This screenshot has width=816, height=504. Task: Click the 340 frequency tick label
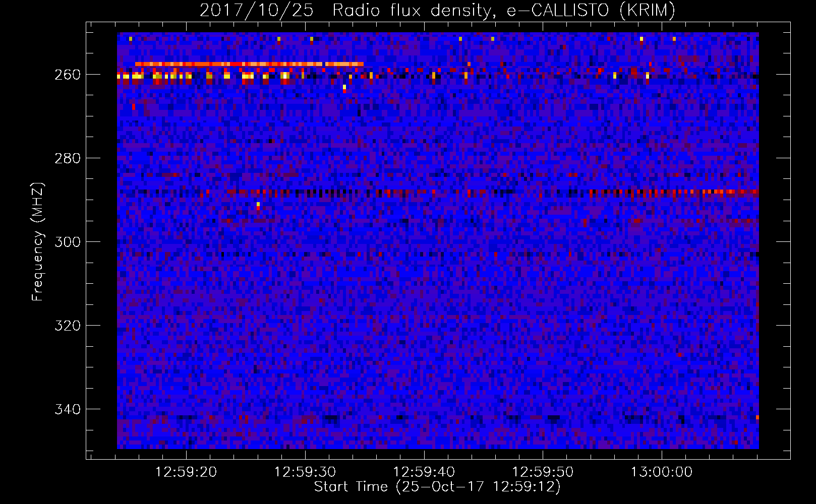tap(67, 409)
